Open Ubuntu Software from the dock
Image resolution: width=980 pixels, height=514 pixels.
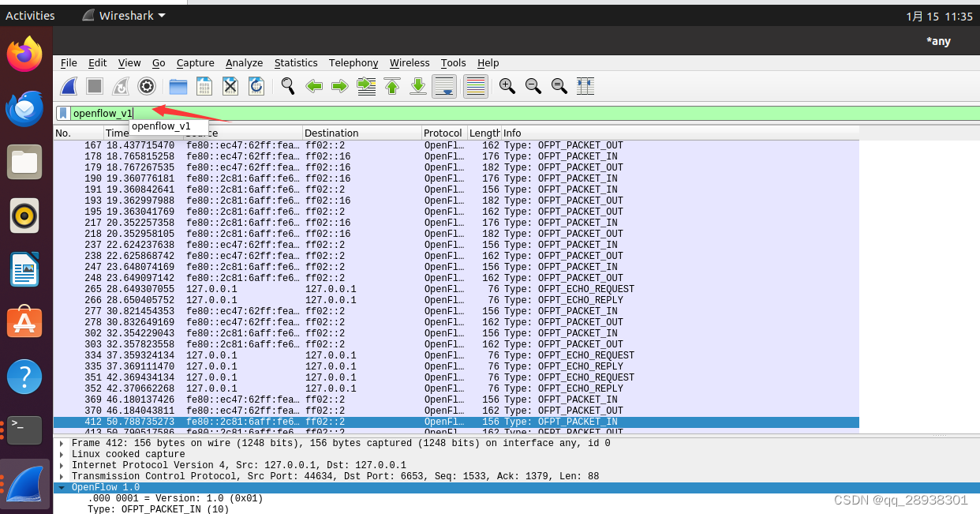pos(24,323)
